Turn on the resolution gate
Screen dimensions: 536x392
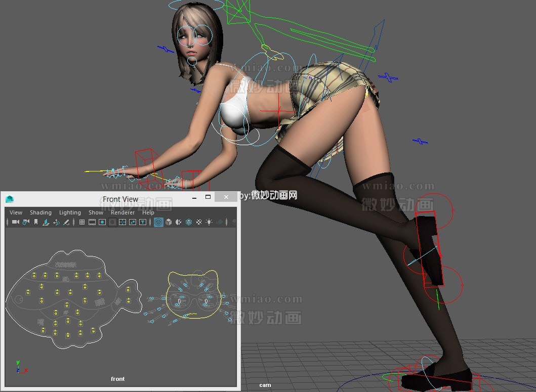click(102, 222)
